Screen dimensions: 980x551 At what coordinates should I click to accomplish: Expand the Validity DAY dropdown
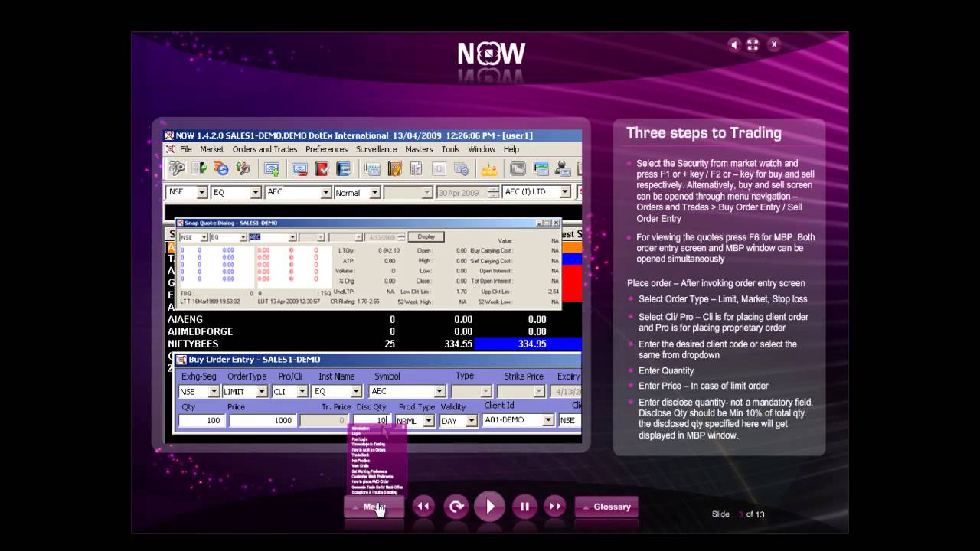point(472,420)
